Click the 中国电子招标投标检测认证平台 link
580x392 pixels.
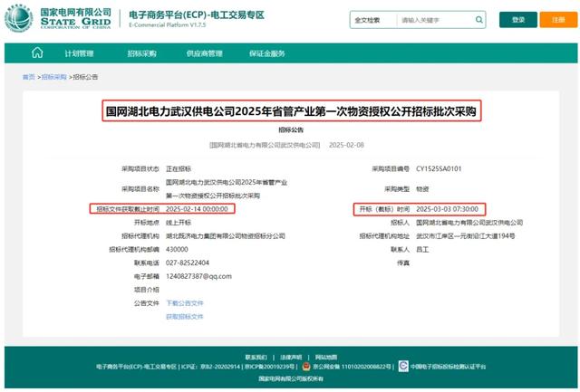(x=448, y=367)
